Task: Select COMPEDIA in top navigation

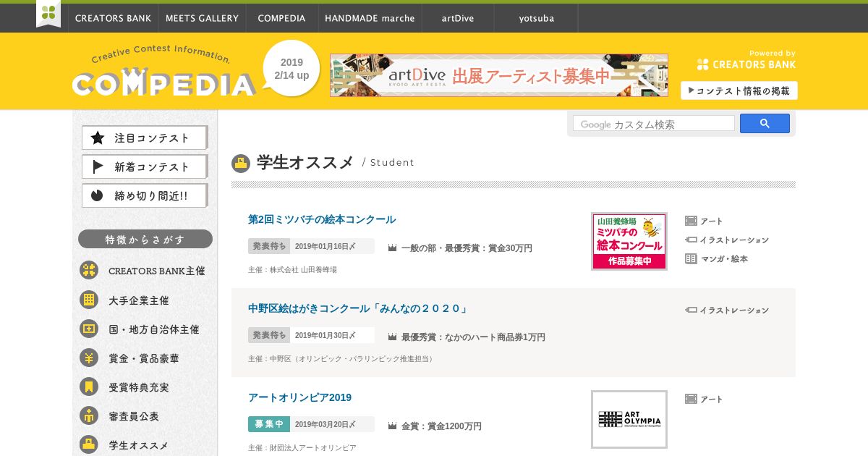Action: click(281, 18)
